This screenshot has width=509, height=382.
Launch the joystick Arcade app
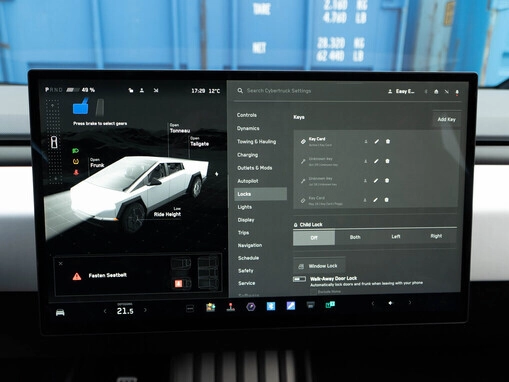231,307
